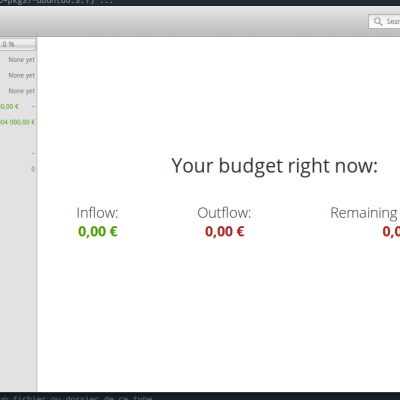Screen dimensions: 400x400
Task: Click the red Outflow 0,00 € amount
Action: click(225, 231)
